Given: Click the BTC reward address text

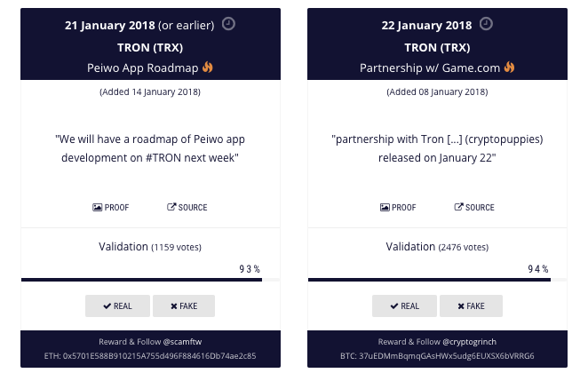Looking at the screenshot, I should (x=437, y=356).
